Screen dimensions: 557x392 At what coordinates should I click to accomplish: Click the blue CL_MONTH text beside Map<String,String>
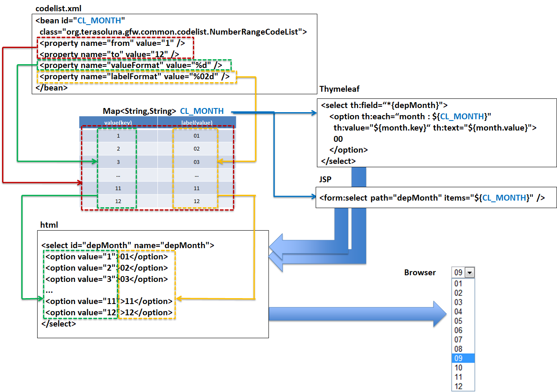(202, 111)
